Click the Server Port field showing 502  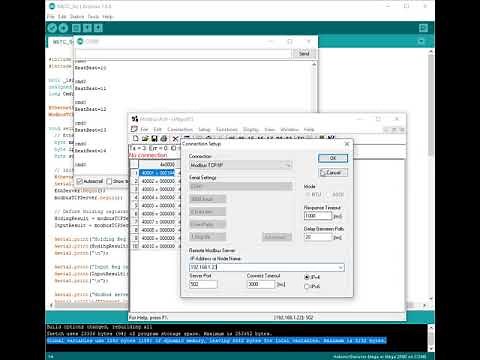[203, 284]
